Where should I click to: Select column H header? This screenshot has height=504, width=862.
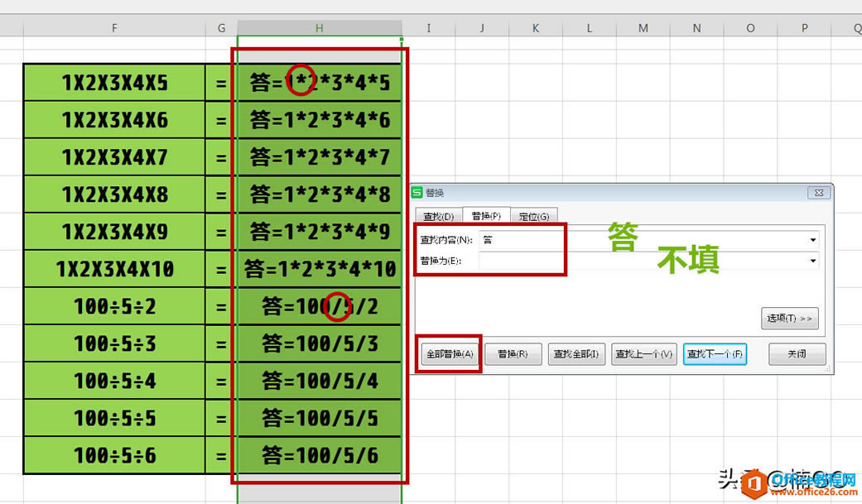pos(320,28)
